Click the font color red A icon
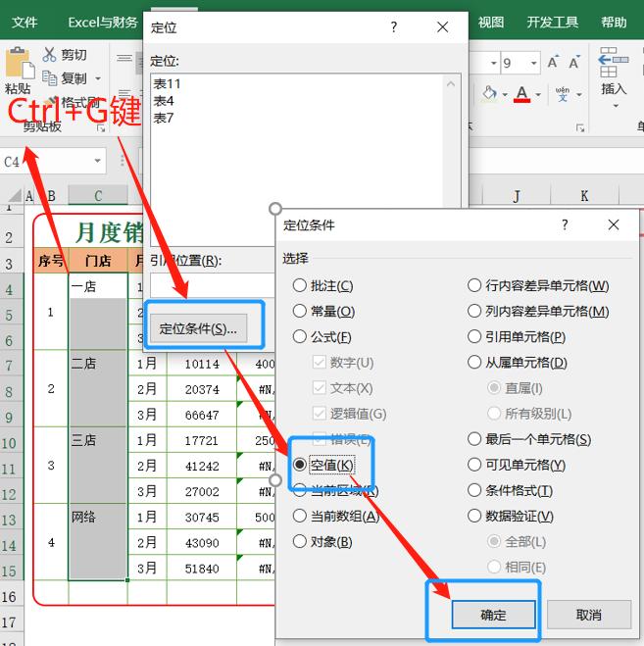Screen dimensions: 644x646 point(522,94)
